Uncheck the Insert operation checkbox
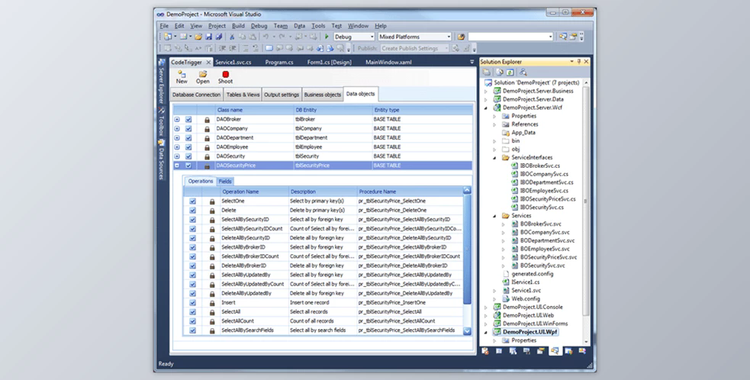The width and height of the screenshot is (750, 380). click(193, 303)
